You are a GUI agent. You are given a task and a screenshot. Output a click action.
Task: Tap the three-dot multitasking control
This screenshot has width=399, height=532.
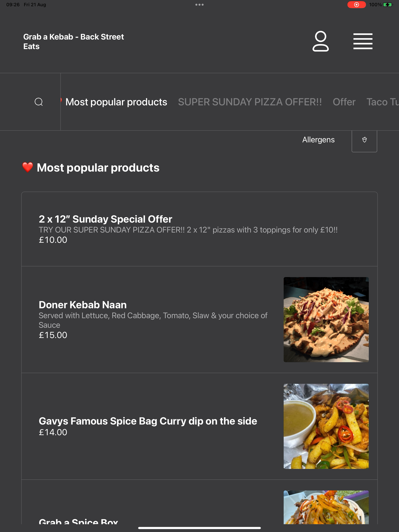click(199, 4)
